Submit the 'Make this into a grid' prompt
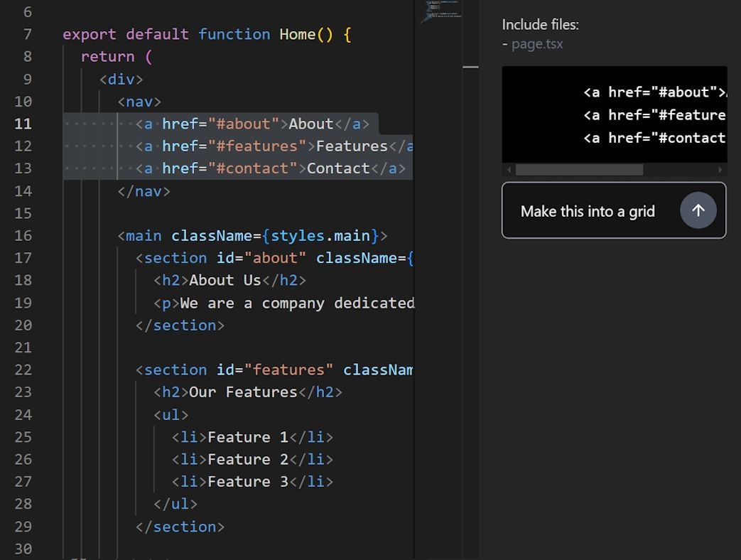The width and height of the screenshot is (741, 560). pyautogui.click(x=698, y=210)
